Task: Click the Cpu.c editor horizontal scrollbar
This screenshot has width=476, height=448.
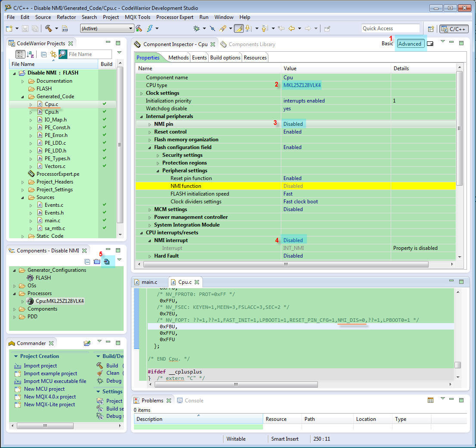Action: [236, 384]
